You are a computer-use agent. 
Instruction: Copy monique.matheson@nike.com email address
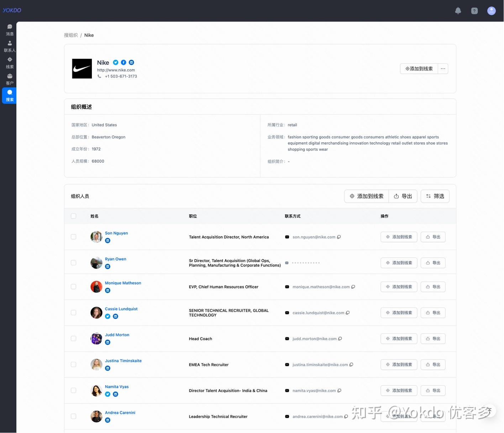click(x=353, y=287)
